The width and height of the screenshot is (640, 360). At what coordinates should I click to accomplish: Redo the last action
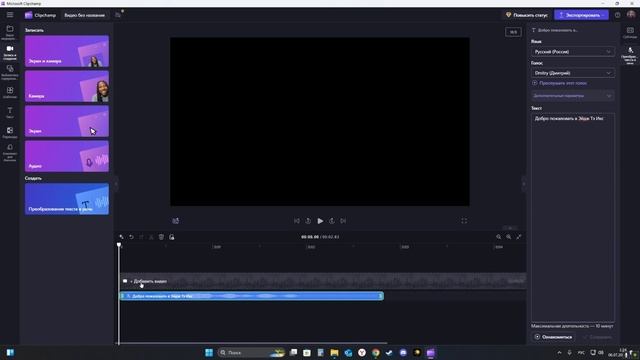[x=141, y=237]
